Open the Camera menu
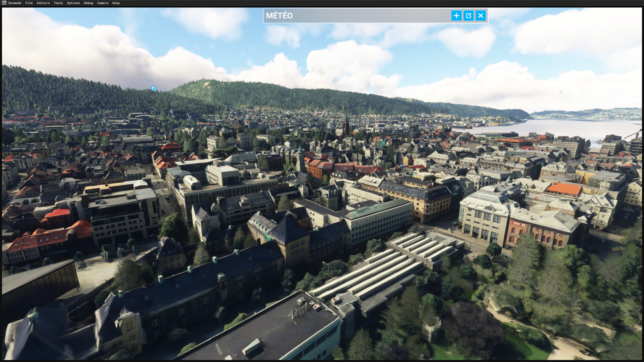The height and width of the screenshot is (362, 644). click(103, 3)
